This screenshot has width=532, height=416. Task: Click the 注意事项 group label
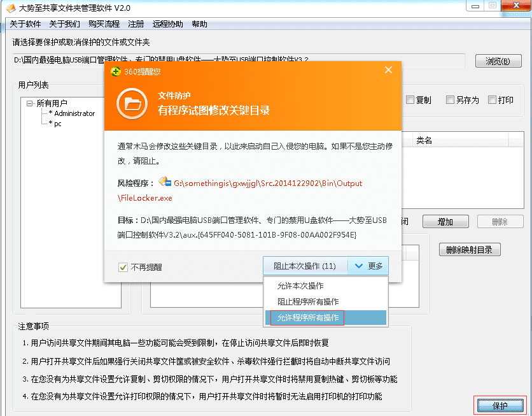33,326
